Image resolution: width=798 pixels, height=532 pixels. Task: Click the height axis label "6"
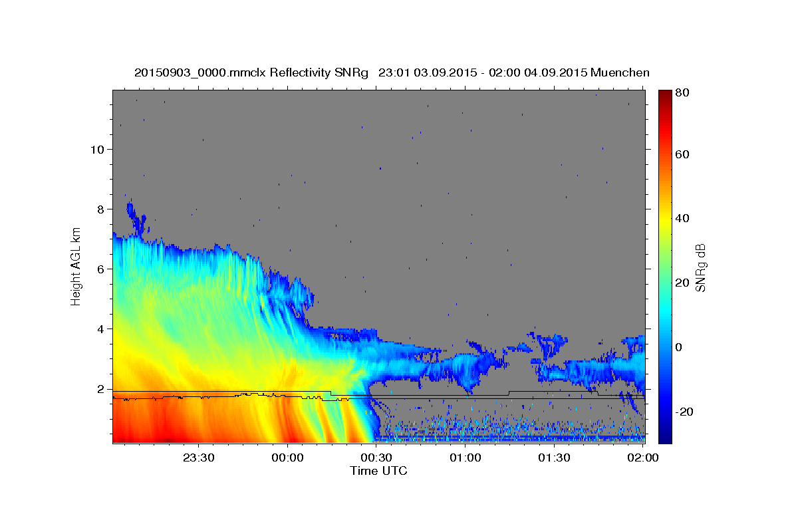click(102, 269)
